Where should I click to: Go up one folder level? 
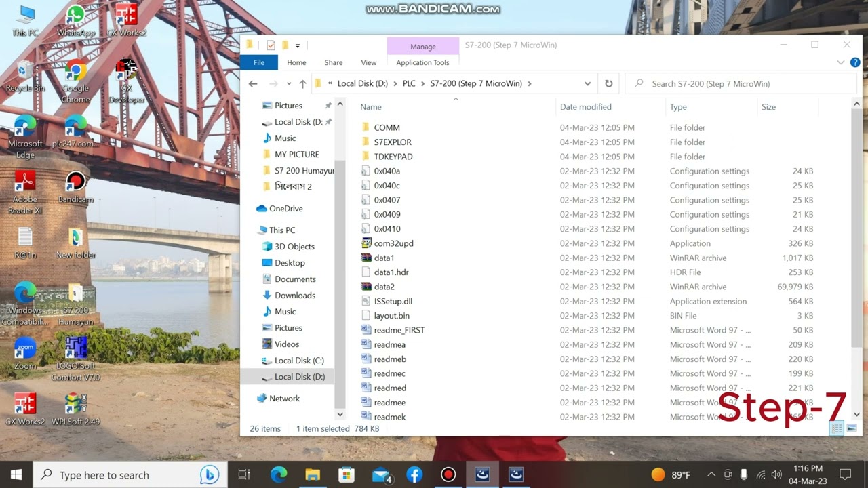[x=302, y=84]
